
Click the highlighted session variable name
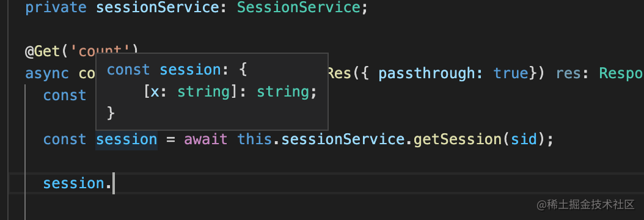pos(126,139)
